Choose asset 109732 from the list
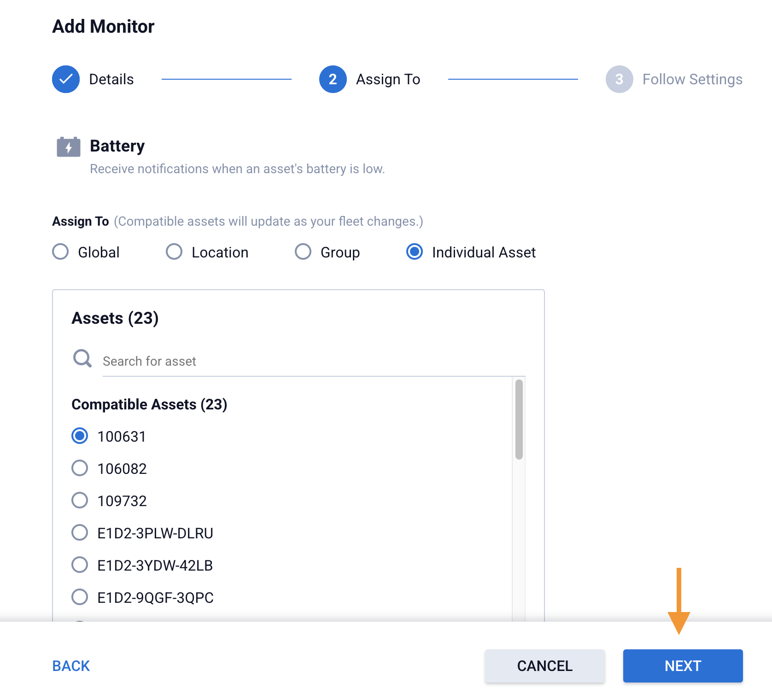 (x=80, y=500)
